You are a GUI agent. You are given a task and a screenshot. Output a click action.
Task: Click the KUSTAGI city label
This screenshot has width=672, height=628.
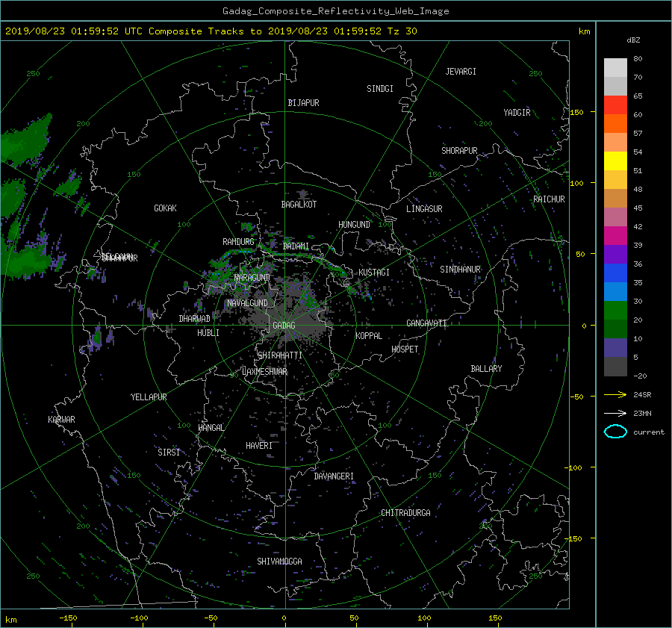374,273
